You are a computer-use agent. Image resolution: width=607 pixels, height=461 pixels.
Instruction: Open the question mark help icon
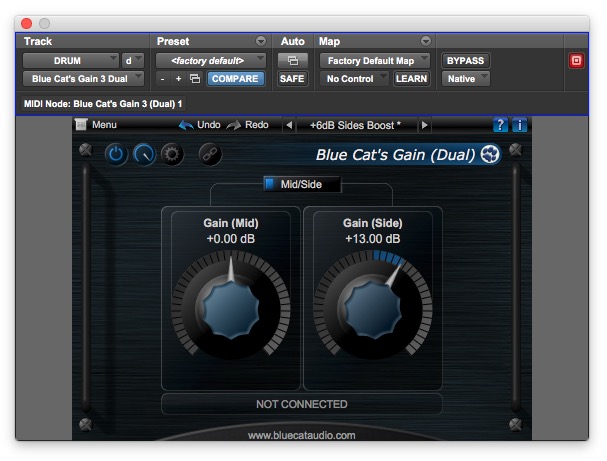(x=500, y=125)
